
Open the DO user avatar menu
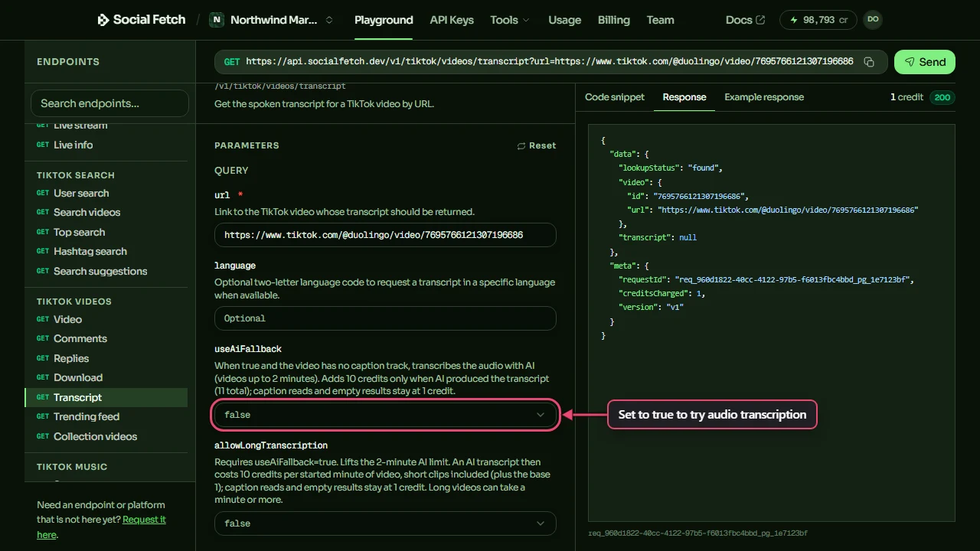[x=873, y=20]
